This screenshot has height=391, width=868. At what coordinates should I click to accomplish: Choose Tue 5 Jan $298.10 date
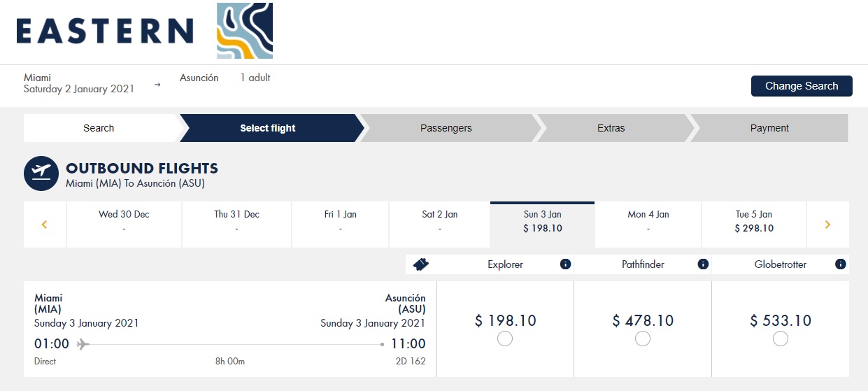tap(754, 225)
